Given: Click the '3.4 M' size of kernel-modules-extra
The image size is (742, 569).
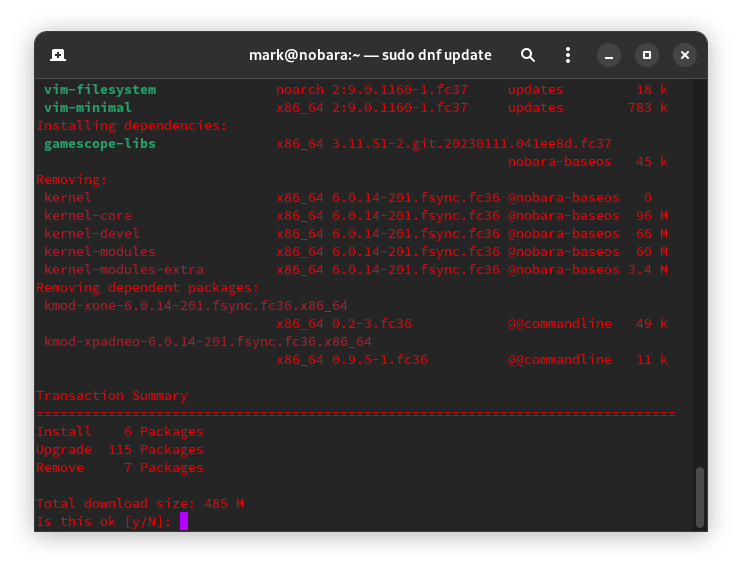Looking at the screenshot, I should pos(648,269).
